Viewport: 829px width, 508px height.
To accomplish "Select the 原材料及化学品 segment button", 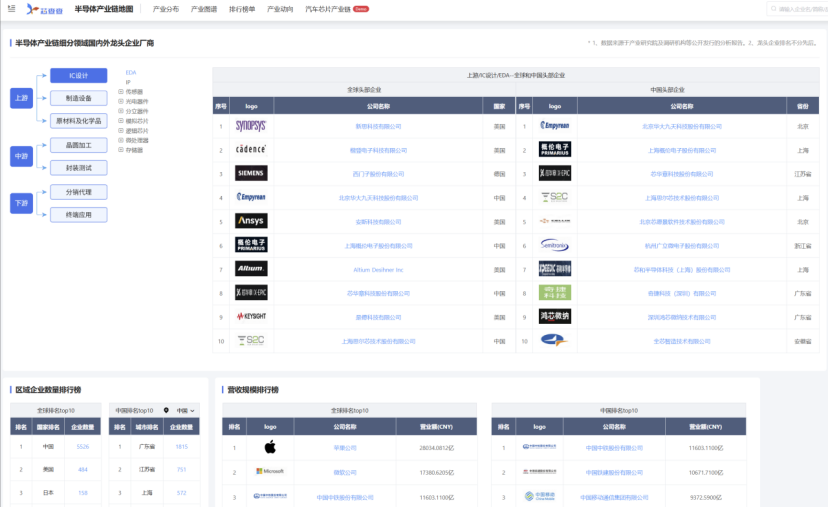I will 79,121.
